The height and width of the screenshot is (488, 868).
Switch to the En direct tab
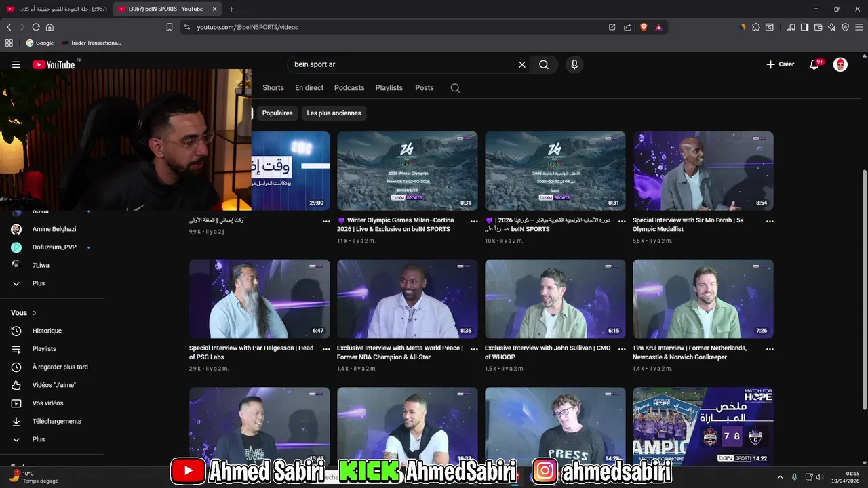point(309,88)
